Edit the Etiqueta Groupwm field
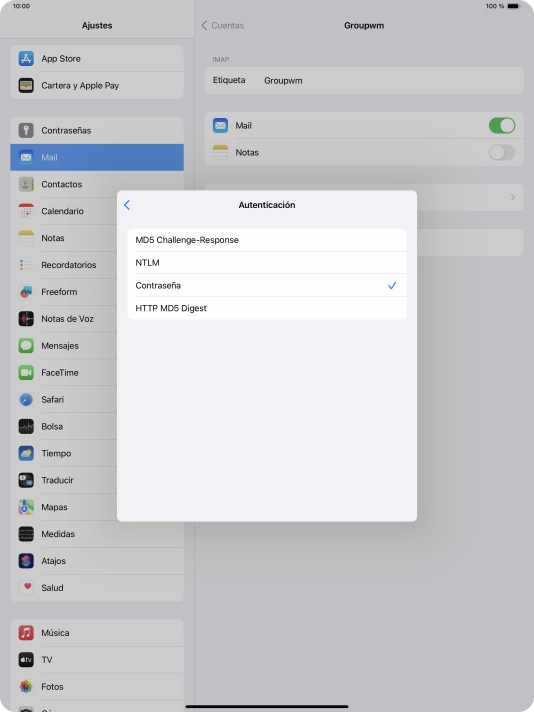This screenshot has height=712, width=534. tap(364, 81)
